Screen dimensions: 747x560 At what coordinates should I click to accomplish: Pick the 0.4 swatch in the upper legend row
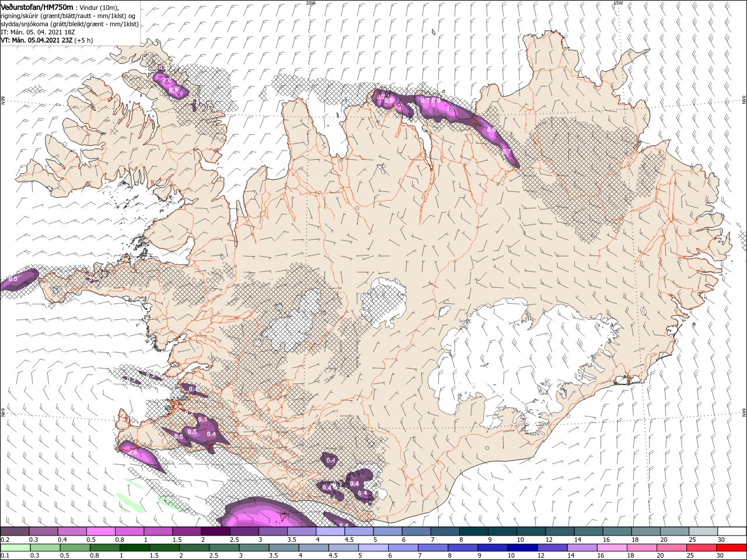[72, 531]
